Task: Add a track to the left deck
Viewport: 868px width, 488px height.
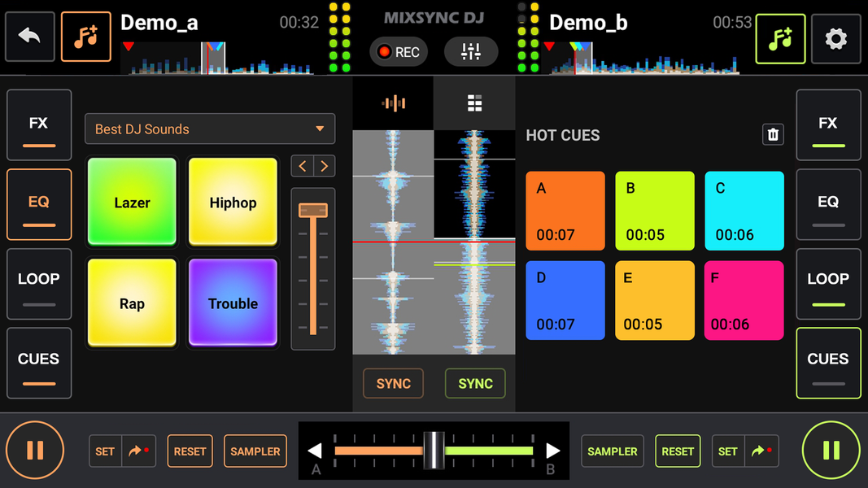Action: pos(86,37)
